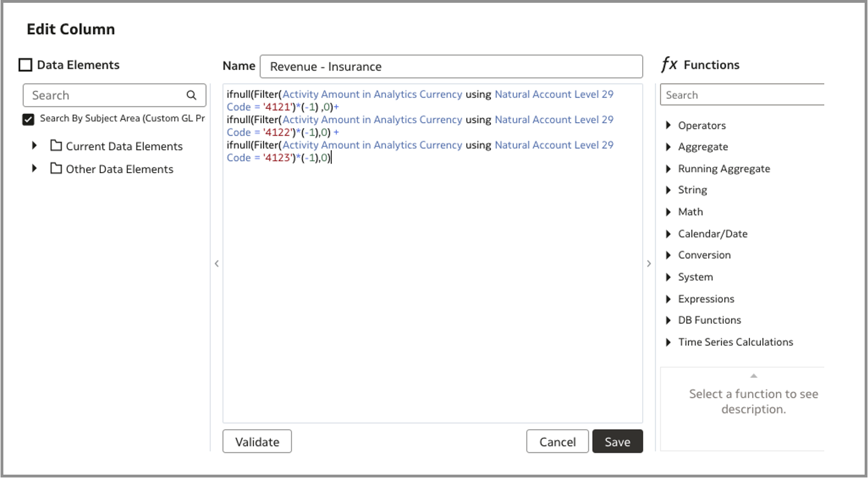The height and width of the screenshot is (478, 868).
Task: Click Cancel to discard changes
Action: (x=557, y=442)
